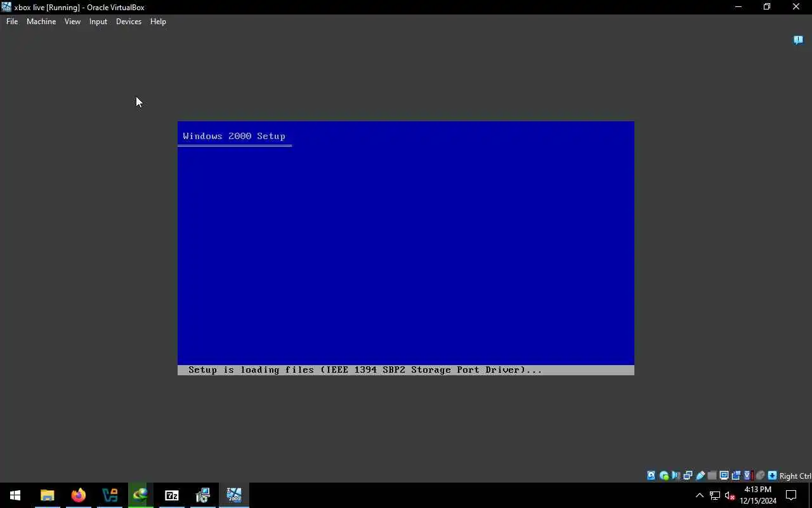Open the View menu
The height and width of the screenshot is (508, 812).
[72, 22]
